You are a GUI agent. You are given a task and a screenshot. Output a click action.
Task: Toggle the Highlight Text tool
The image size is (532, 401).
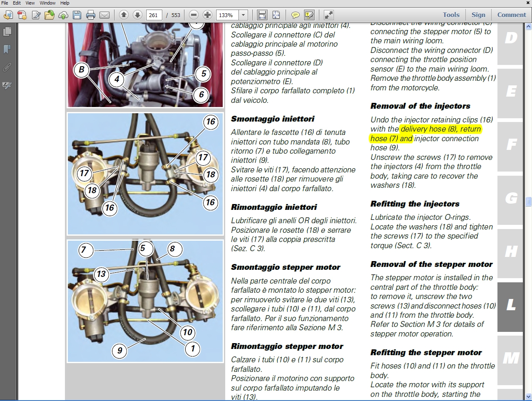(309, 15)
